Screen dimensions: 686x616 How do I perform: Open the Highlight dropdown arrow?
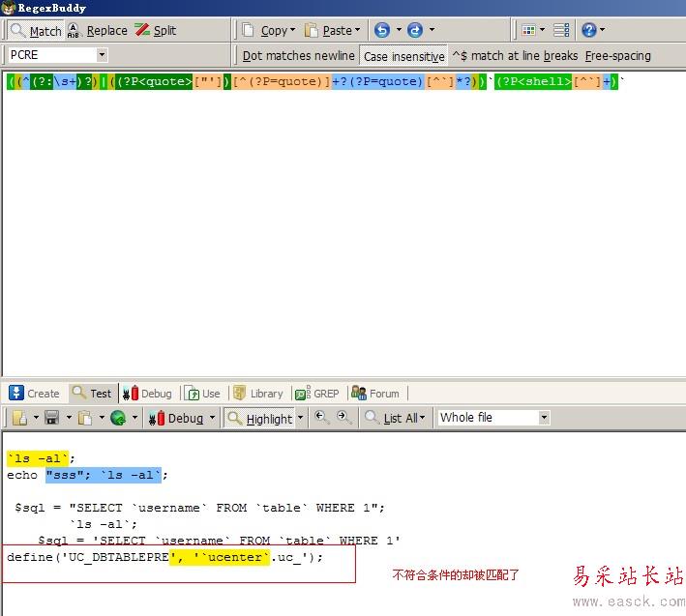click(x=301, y=418)
